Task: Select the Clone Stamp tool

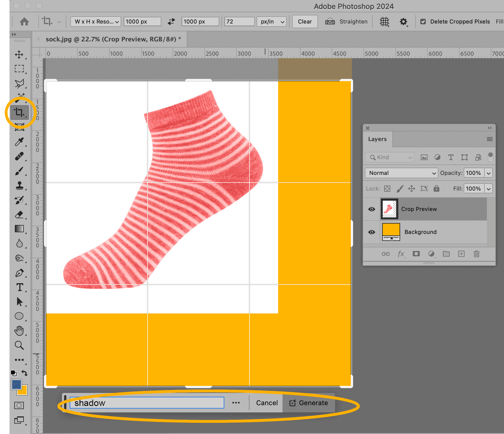Action: (x=19, y=186)
